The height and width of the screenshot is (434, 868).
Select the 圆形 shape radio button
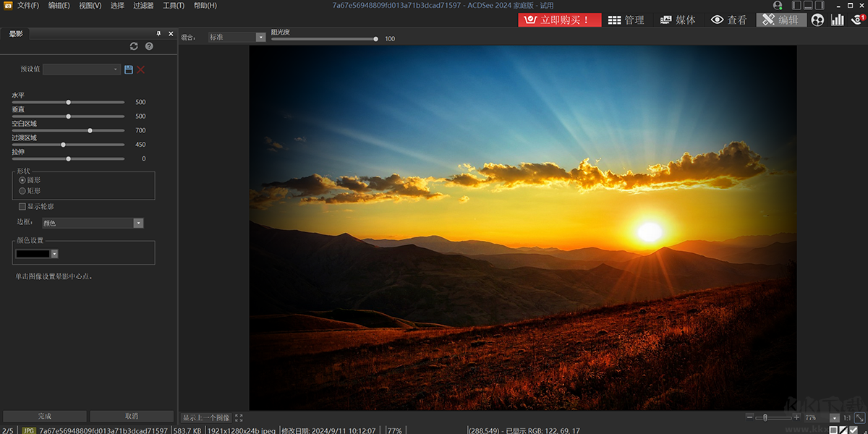click(x=22, y=179)
